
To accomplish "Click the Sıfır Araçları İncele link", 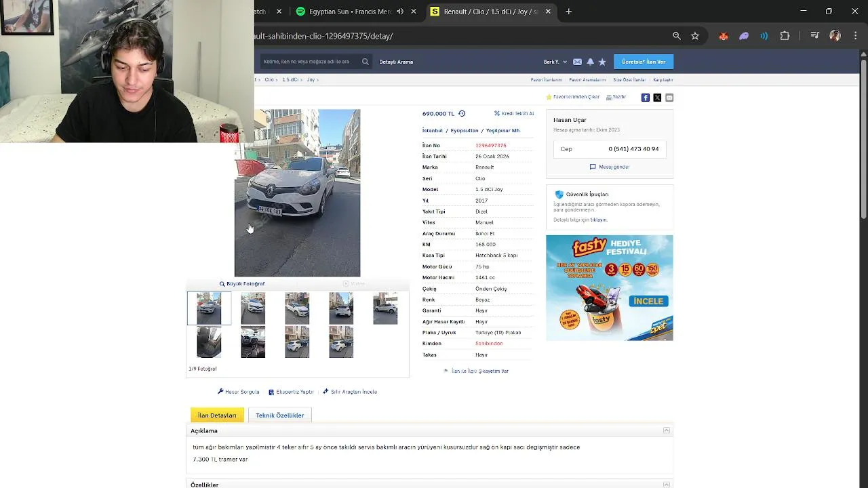I will (x=350, y=392).
